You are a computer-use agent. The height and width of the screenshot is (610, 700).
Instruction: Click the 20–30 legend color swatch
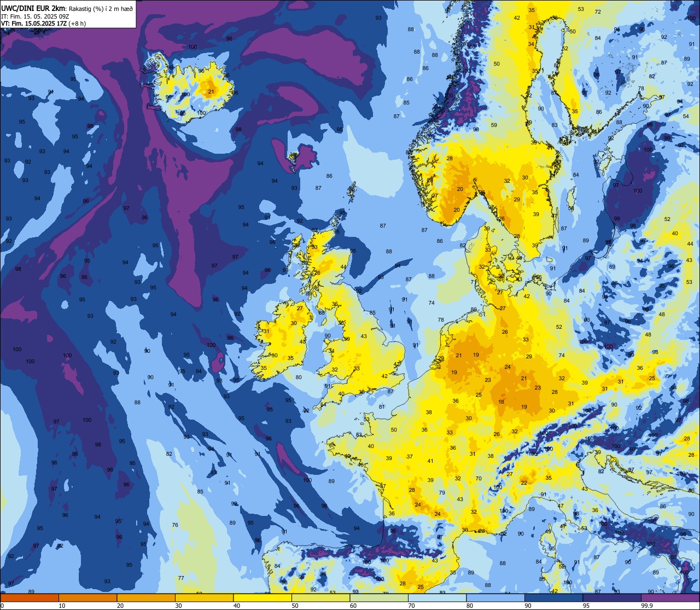coord(146,597)
